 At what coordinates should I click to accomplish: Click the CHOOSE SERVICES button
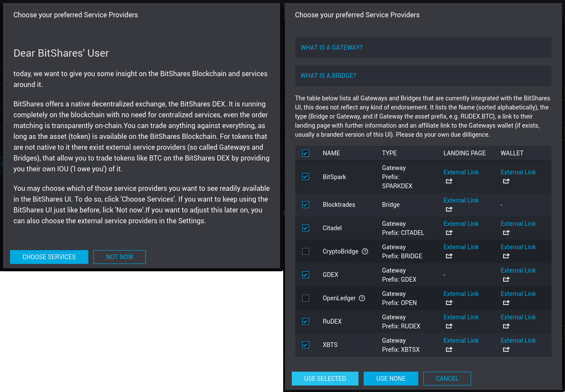point(49,257)
